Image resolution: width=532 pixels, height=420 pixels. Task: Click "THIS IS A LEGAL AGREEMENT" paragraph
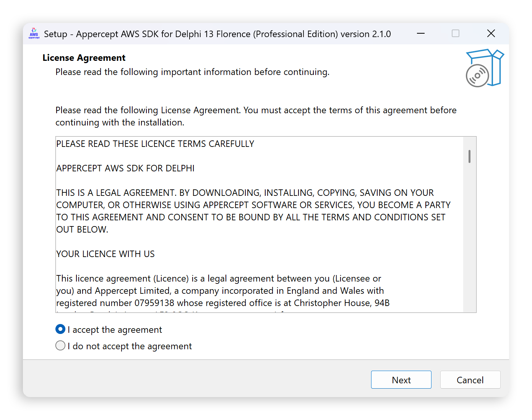point(253,211)
